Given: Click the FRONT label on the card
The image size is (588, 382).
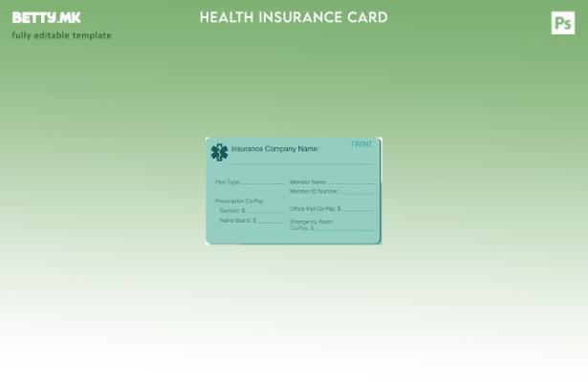Looking at the screenshot, I should pyautogui.click(x=361, y=144).
